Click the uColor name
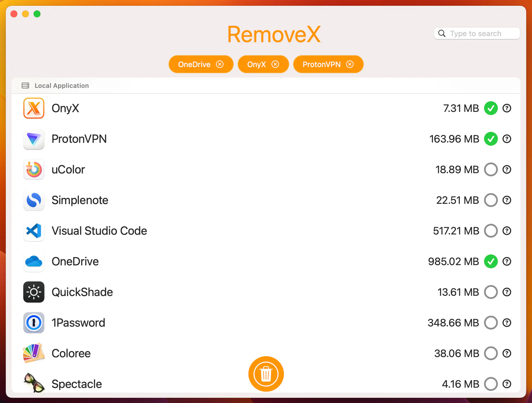 click(68, 169)
